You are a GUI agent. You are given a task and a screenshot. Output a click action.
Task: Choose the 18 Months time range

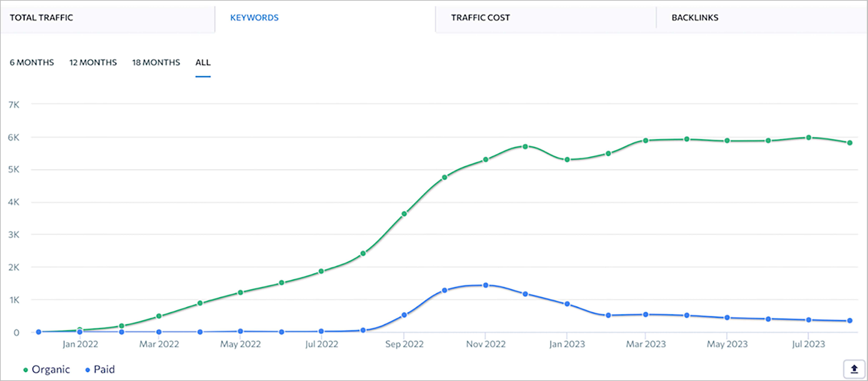[x=156, y=63]
